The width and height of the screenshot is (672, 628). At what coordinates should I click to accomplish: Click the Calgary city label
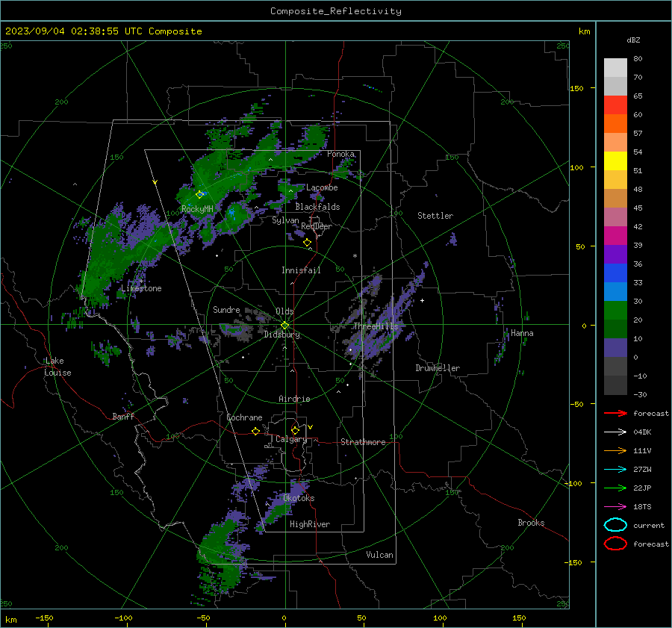click(291, 439)
